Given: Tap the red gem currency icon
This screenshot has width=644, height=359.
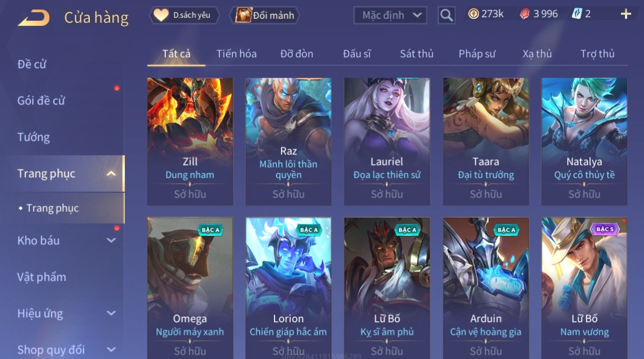Looking at the screenshot, I should (524, 14).
